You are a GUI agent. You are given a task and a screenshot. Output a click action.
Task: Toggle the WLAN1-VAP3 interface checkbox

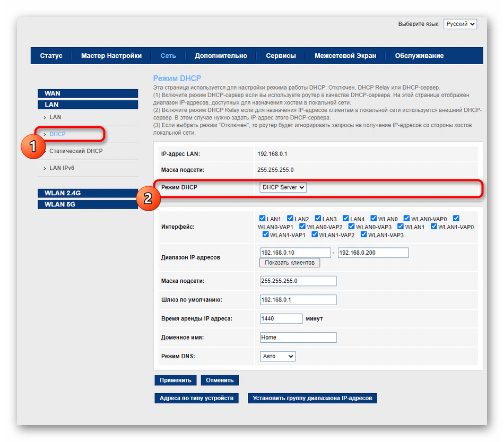[364, 235]
